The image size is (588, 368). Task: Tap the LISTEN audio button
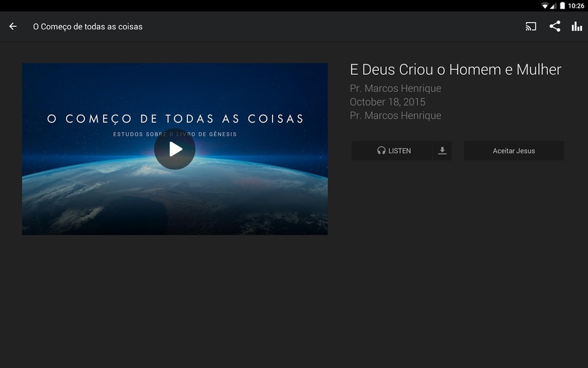click(x=392, y=151)
